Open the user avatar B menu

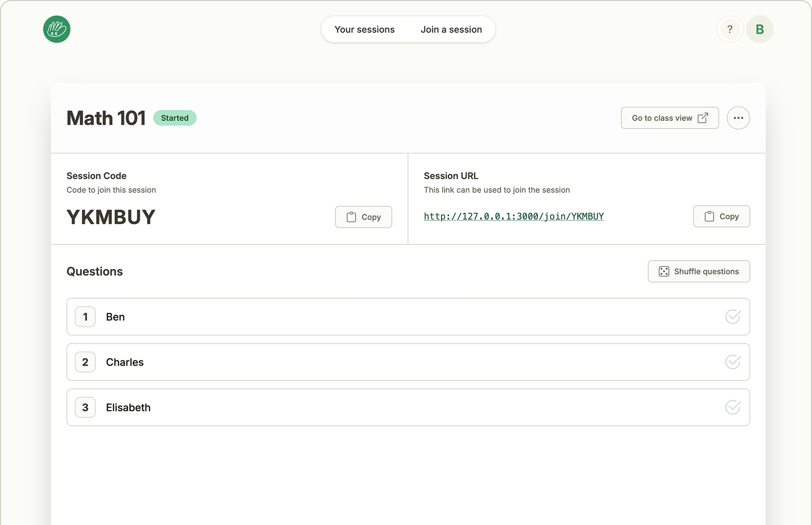pyautogui.click(x=759, y=29)
